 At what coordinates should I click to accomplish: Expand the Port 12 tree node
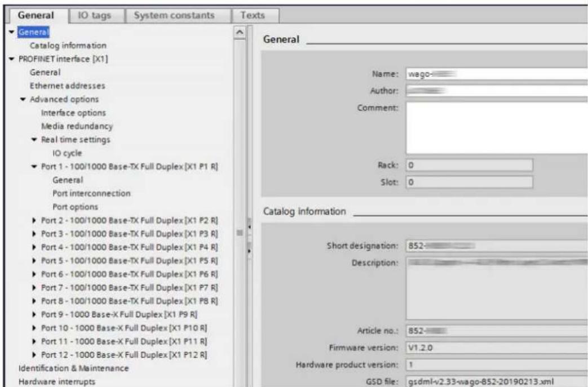(x=34, y=355)
